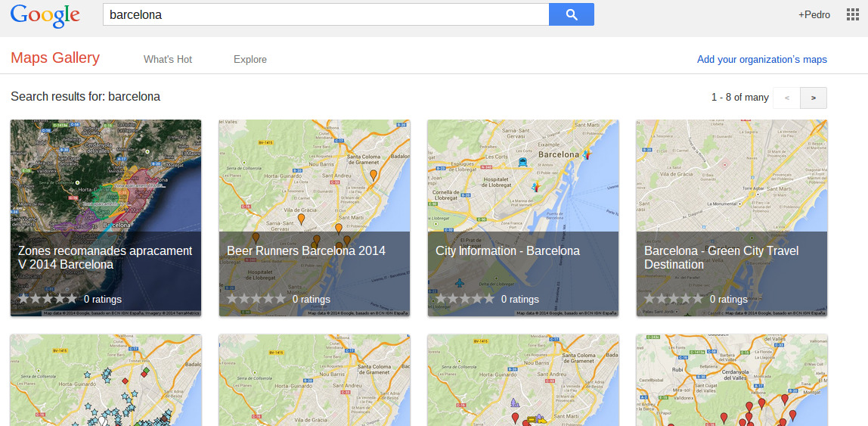Viewport: 868px width, 426px height.
Task: Open Zones recomanades apracament V 2014 Barcelona map
Action: 105,257
